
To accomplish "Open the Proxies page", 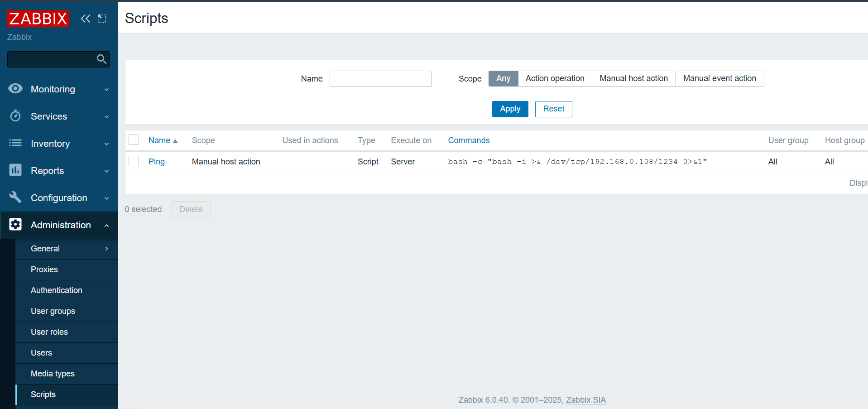I will coord(67,269).
